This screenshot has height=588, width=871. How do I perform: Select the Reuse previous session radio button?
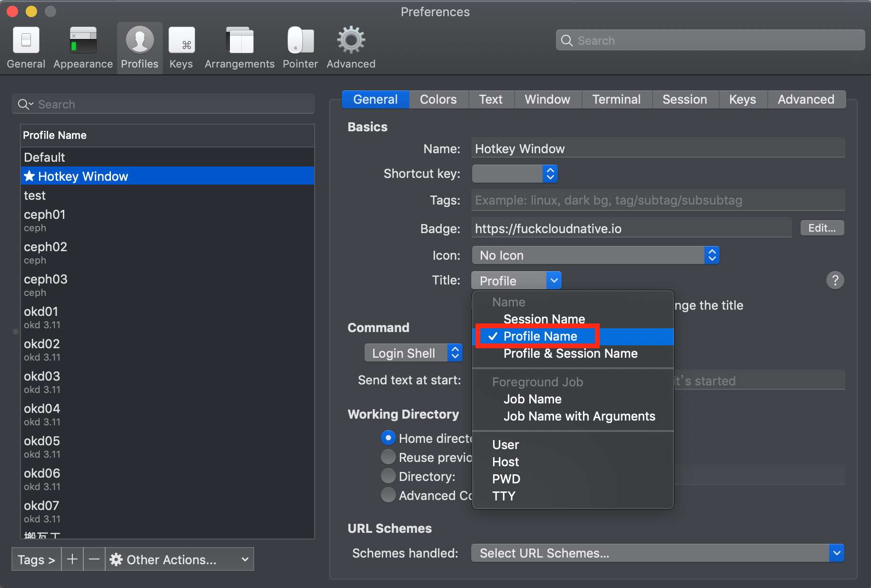(388, 457)
